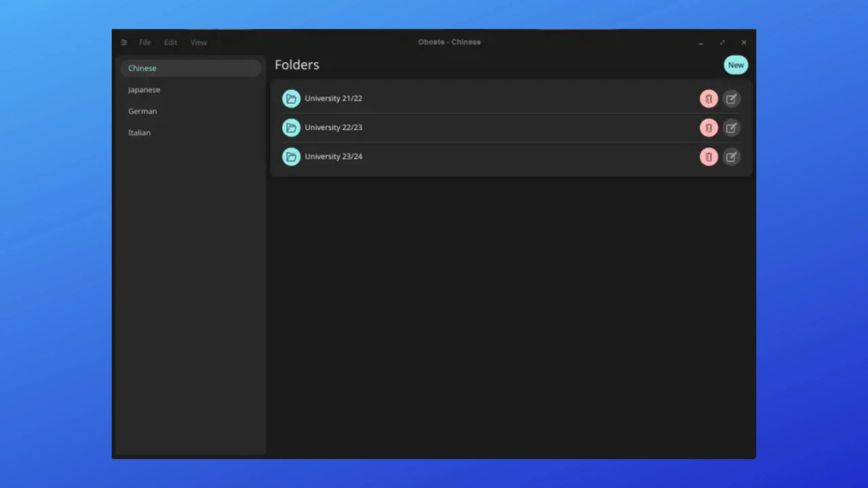Click the sidebar toggle hamburger icon

point(124,42)
